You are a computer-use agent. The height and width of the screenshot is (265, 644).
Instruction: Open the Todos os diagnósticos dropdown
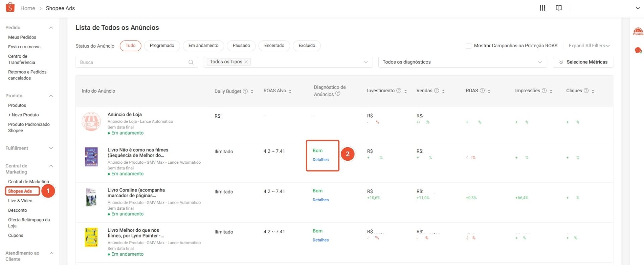click(x=462, y=62)
